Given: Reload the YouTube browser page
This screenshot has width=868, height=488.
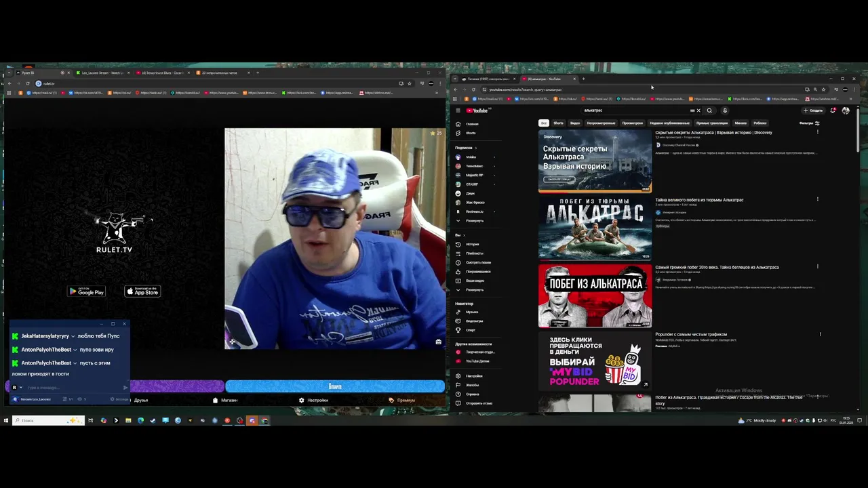Looking at the screenshot, I should point(473,89).
